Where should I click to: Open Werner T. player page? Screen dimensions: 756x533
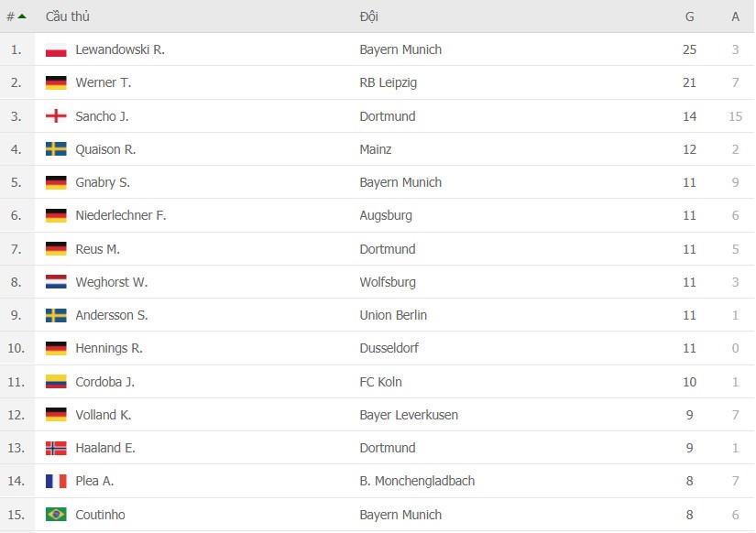[x=104, y=83]
